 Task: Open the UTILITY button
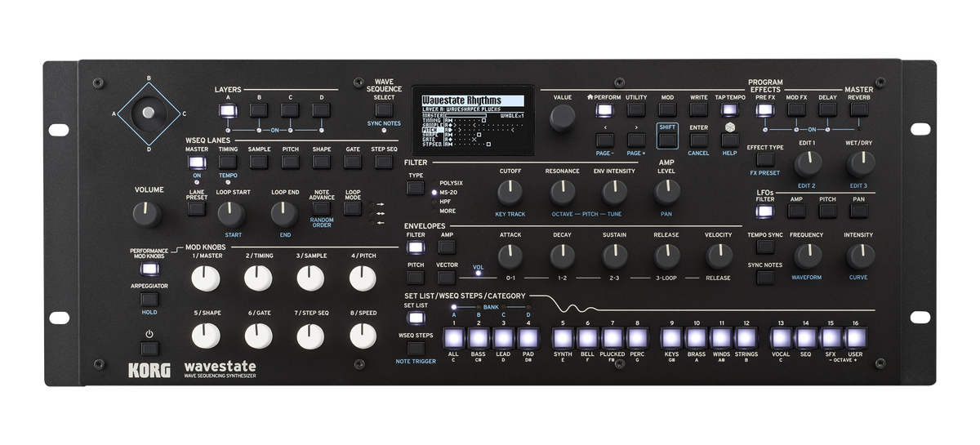point(635,111)
